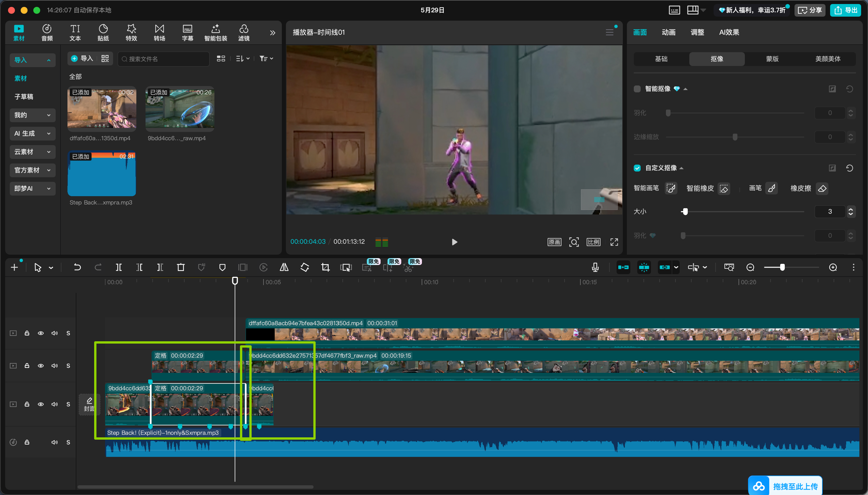Click the add marker shield icon
The height and width of the screenshot is (495, 868).
(x=222, y=268)
